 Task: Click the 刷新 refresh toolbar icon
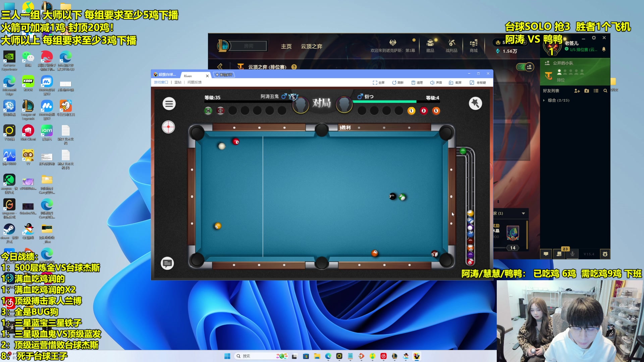coord(398,82)
